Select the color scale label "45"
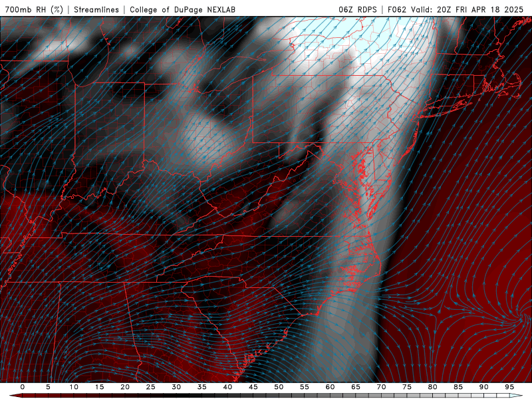Image resolution: width=532 pixels, height=399 pixels. (x=253, y=387)
